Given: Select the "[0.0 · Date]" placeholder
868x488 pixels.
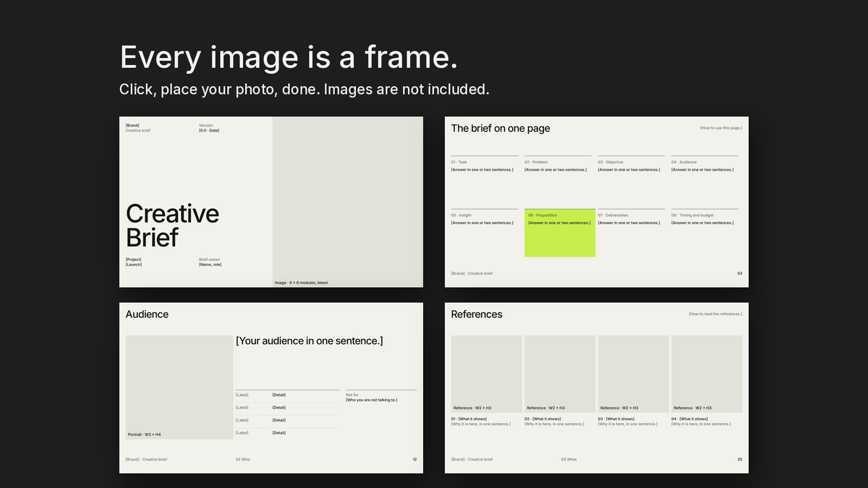Looking at the screenshot, I should pyautogui.click(x=209, y=130).
